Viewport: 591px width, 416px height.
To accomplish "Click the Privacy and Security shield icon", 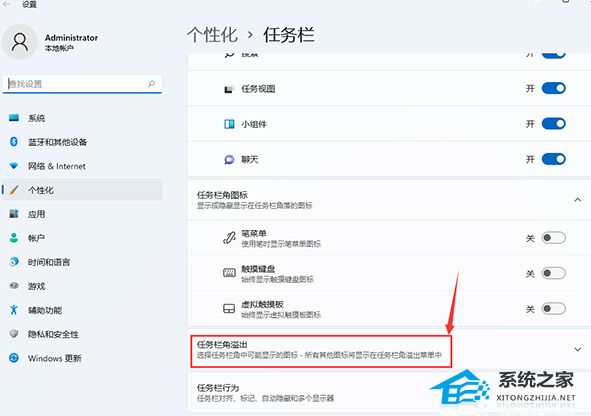I will 14,334.
